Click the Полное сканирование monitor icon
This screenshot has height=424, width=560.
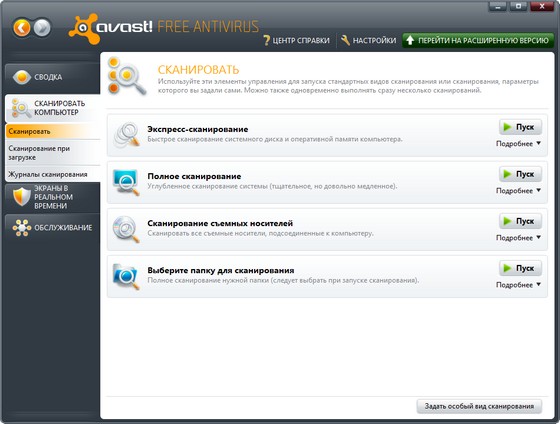(126, 182)
